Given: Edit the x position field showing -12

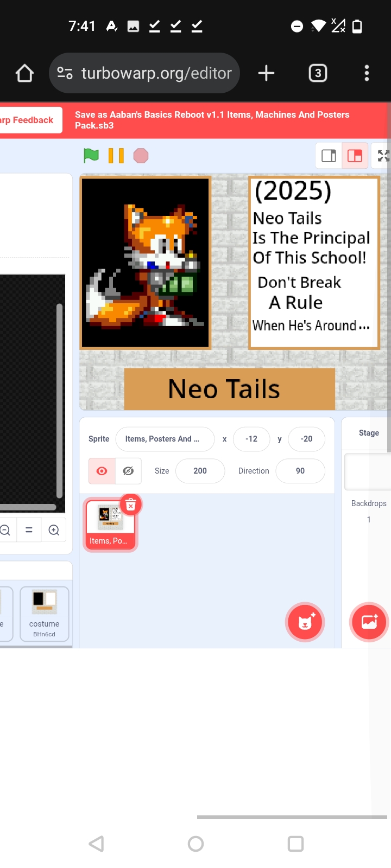Looking at the screenshot, I should tap(251, 439).
